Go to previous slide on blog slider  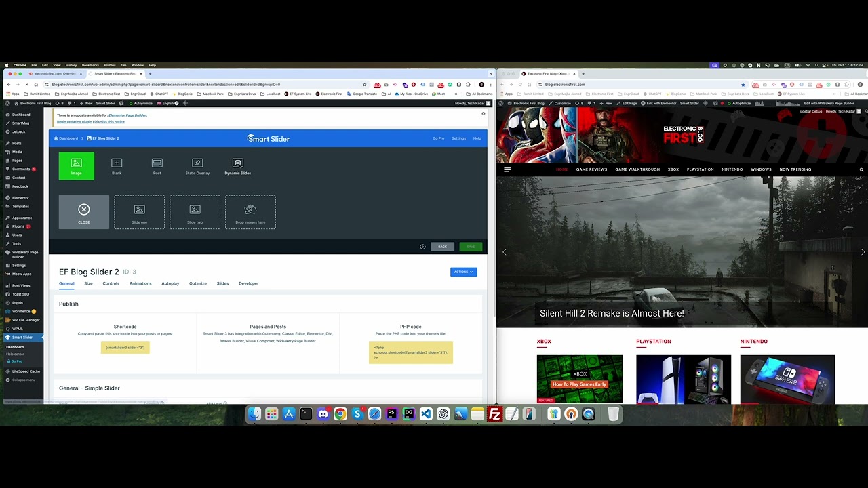pos(504,252)
